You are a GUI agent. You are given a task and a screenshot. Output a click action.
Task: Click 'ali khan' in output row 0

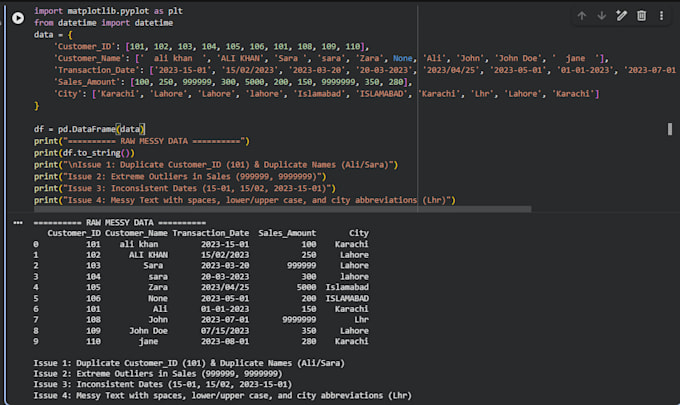pos(139,244)
